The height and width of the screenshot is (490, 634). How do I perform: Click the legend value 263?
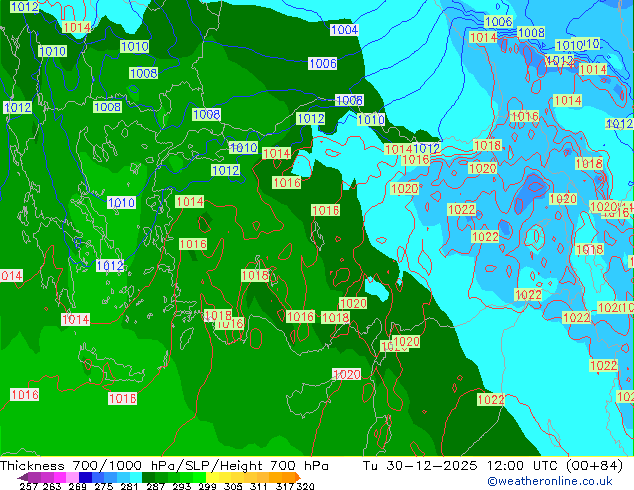[52, 486]
